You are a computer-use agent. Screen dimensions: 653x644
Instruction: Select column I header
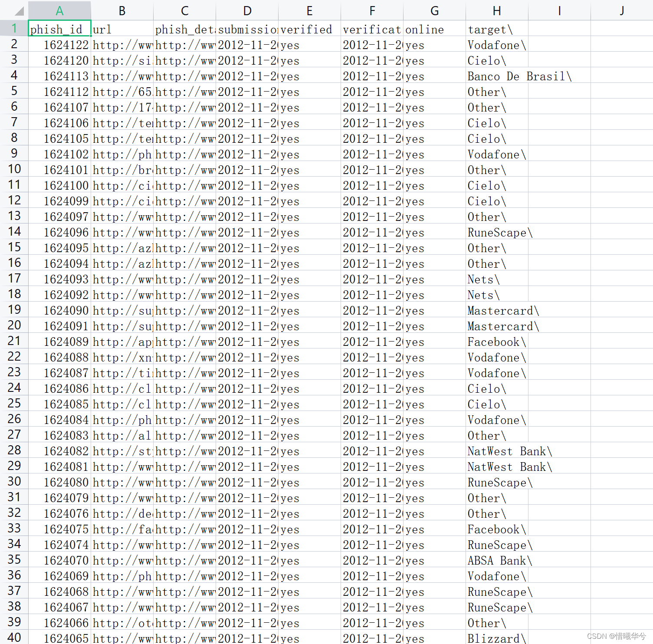tap(559, 10)
